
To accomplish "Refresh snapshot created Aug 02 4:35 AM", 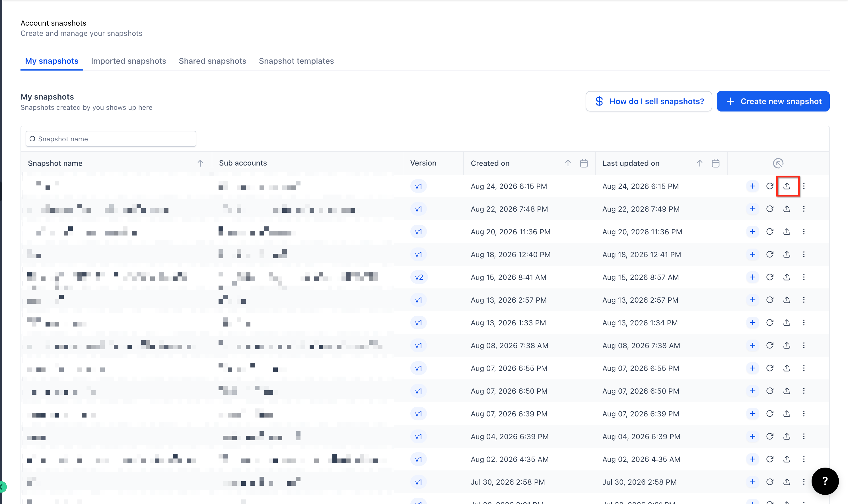I will point(769,459).
